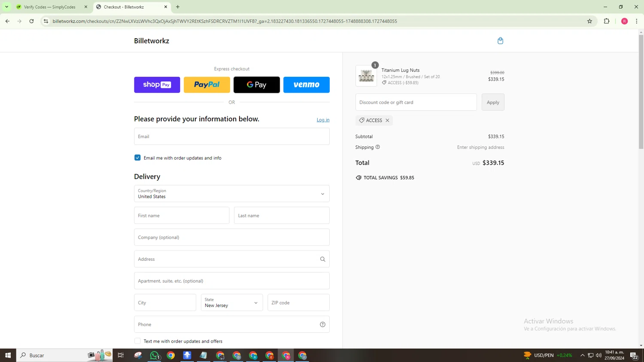The height and width of the screenshot is (362, 644).
Task: Open the USD/PEN currency widget
Action: pyautogui.click(x=548, y=355)
